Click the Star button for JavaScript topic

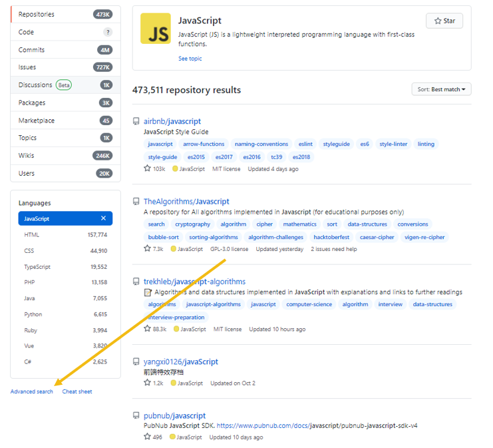pos(444,21)
